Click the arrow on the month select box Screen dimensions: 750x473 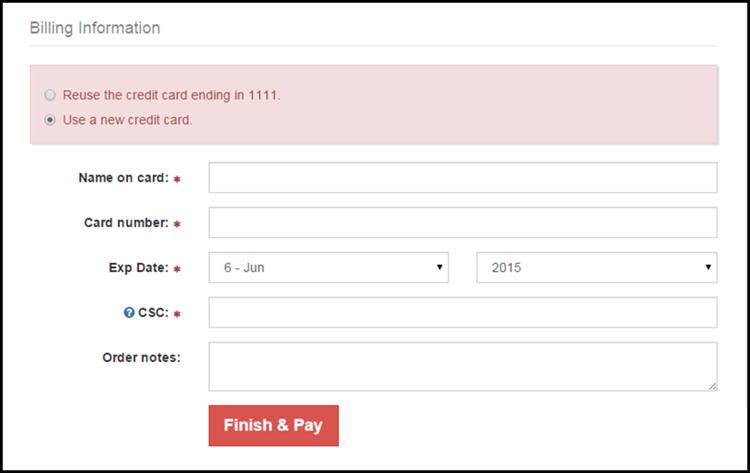(x=439, y=267)
